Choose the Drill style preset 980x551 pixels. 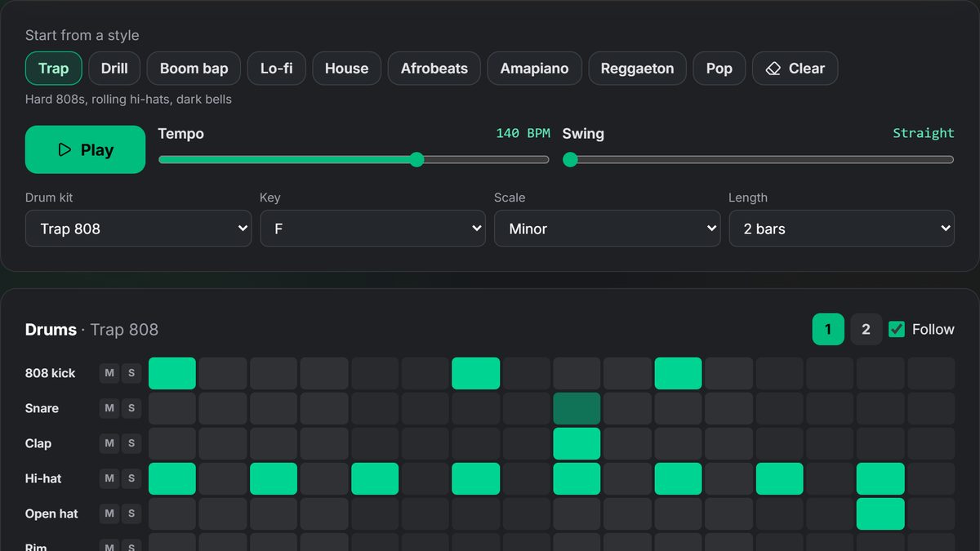[x=114, y=69]
